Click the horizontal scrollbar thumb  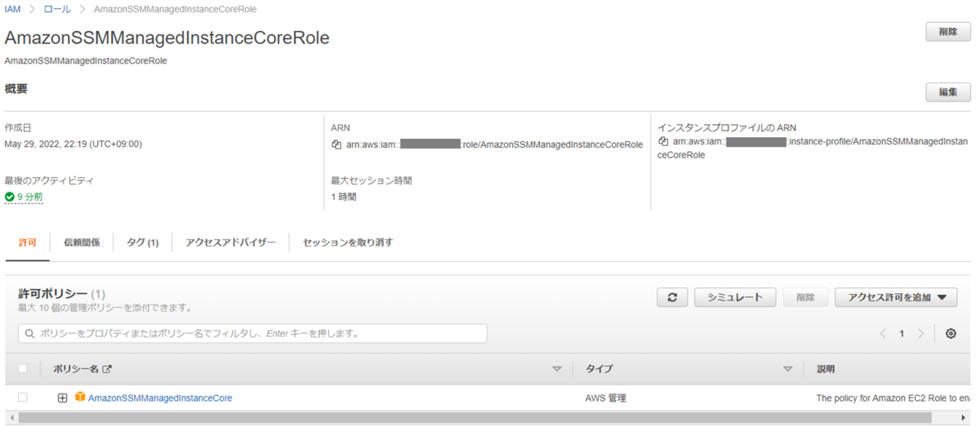coord(474,418)
